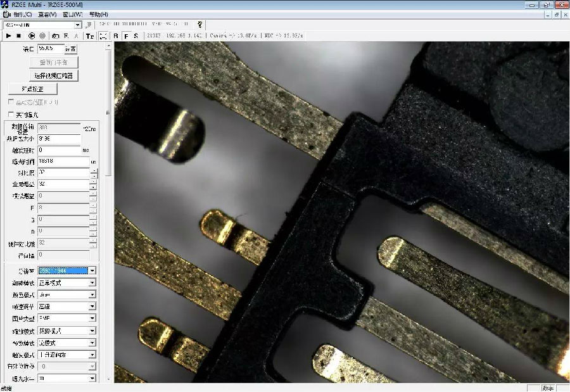570x392 pixels.
Task: Open the Window (W) menu
Action: (x=73, y=15)
